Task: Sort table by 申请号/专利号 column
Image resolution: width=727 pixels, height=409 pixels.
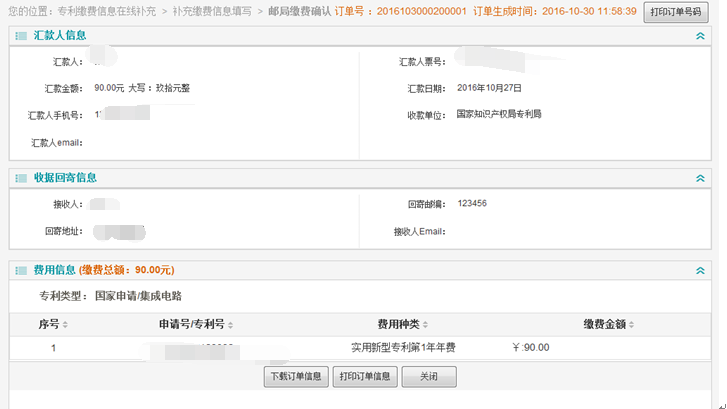Action: click(230, 325)
